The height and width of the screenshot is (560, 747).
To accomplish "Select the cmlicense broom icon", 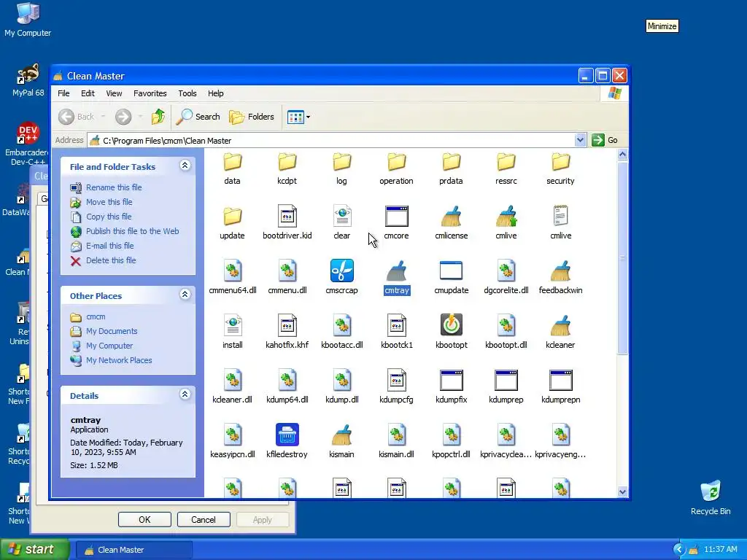I will tap(451, 216).
